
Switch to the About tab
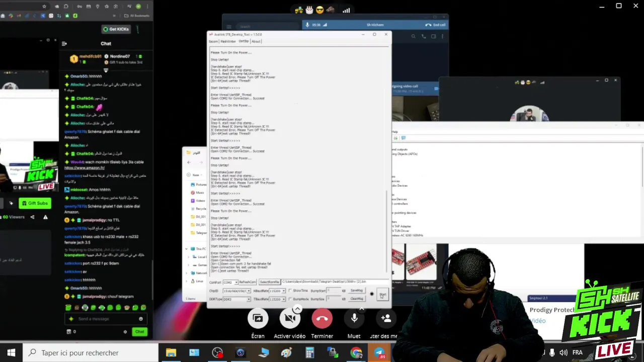pos(256,41)
